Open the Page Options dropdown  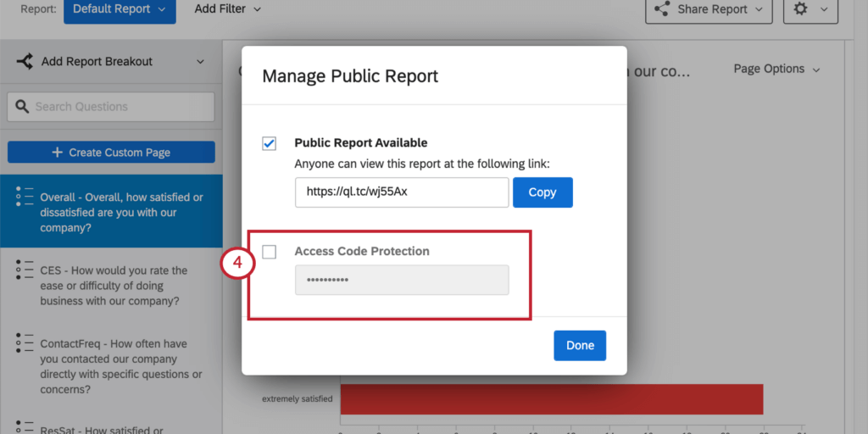(x=776, y=69)
